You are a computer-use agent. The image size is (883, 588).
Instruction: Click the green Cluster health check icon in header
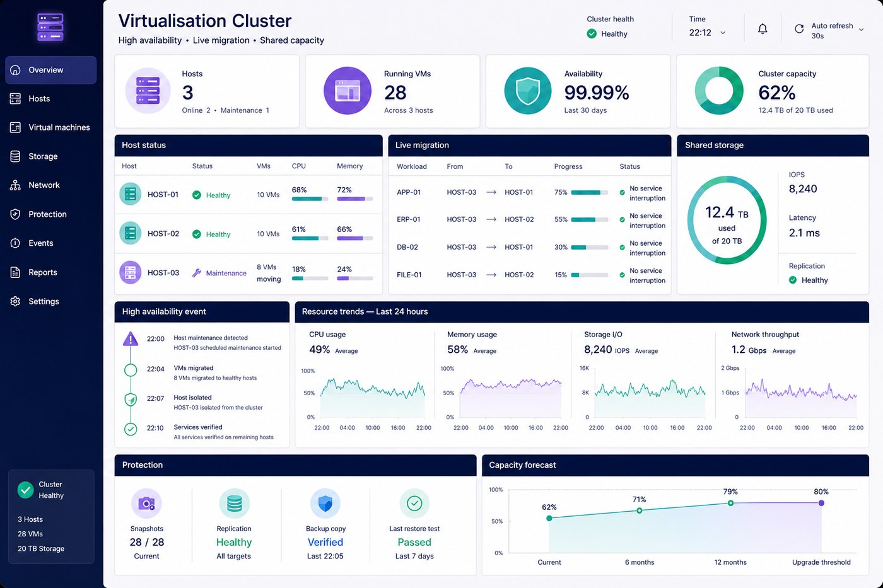(592, 34)
